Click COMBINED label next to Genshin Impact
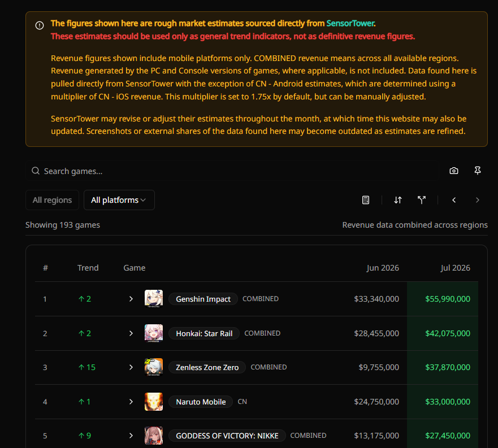This screenshot has height=448, width=498. (261, 299)
